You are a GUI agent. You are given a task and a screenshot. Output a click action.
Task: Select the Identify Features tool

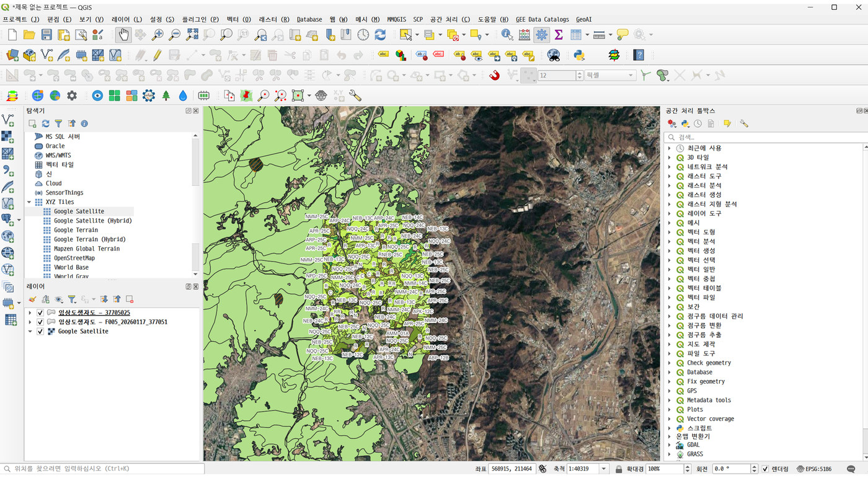pos(507,35)
